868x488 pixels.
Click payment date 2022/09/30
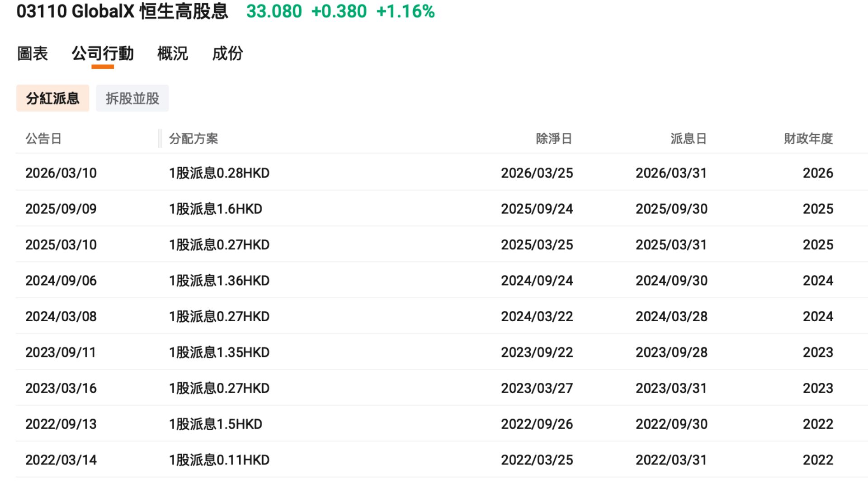(x=671, y=424)
